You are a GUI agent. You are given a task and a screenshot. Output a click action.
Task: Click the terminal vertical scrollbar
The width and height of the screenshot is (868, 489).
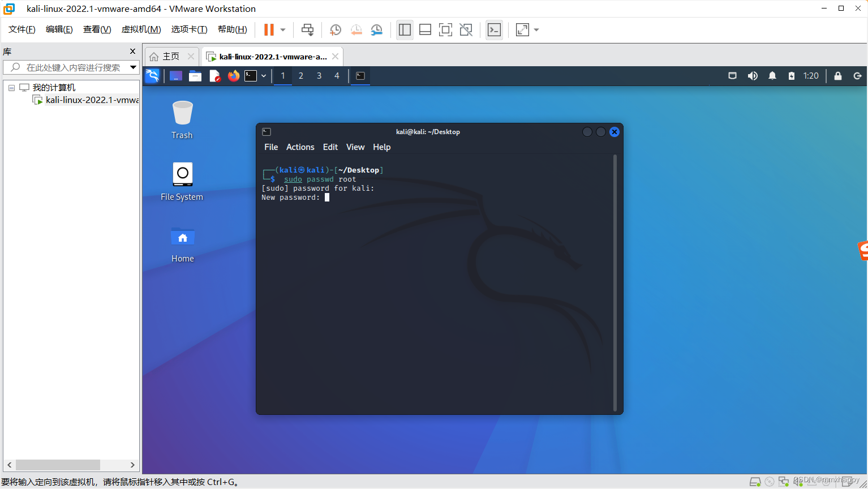click(615, 283)
